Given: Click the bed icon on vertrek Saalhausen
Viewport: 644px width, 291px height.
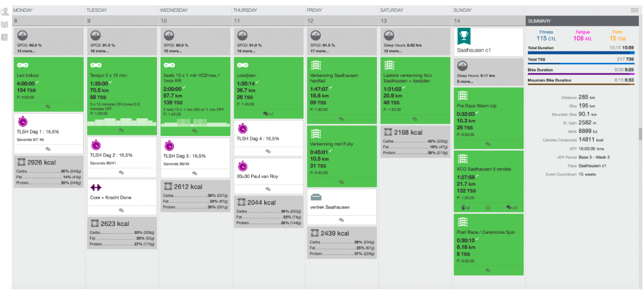Looking at the screenshot, I should pyautogui.click(x=316, y=196).
